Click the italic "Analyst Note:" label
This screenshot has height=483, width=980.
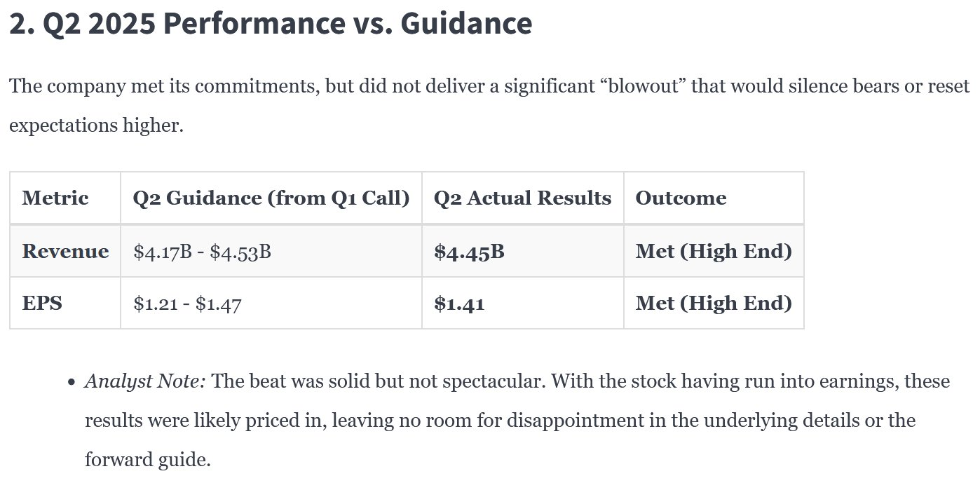tap(145, 382)
